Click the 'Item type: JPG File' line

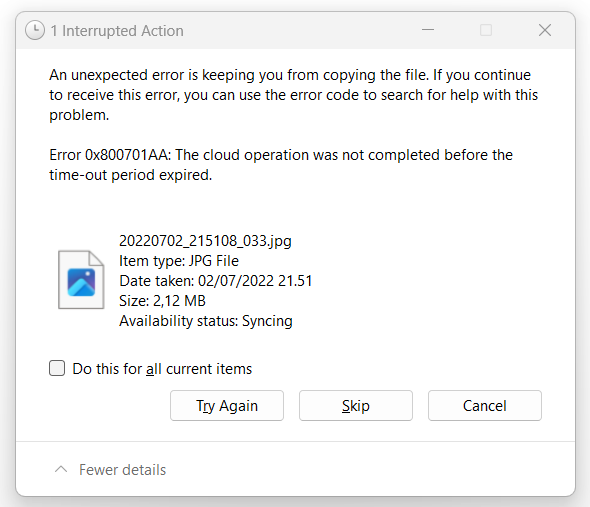pyautogui.click(x=179, y=261)
